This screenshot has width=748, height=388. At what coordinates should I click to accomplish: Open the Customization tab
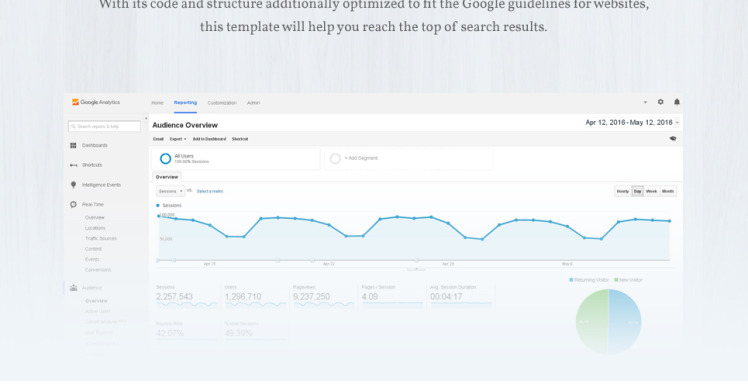pyautogui.click(x=222, y=103)
